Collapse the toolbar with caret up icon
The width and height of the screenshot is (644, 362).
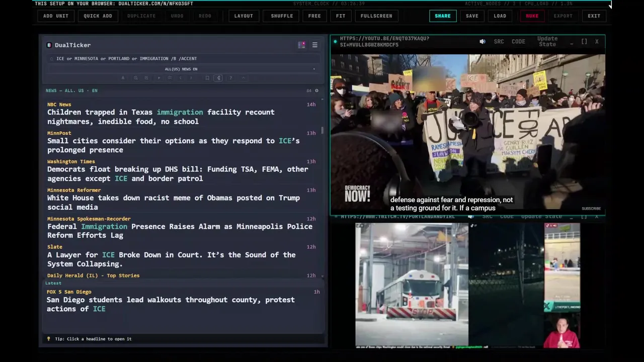(244, 78)
